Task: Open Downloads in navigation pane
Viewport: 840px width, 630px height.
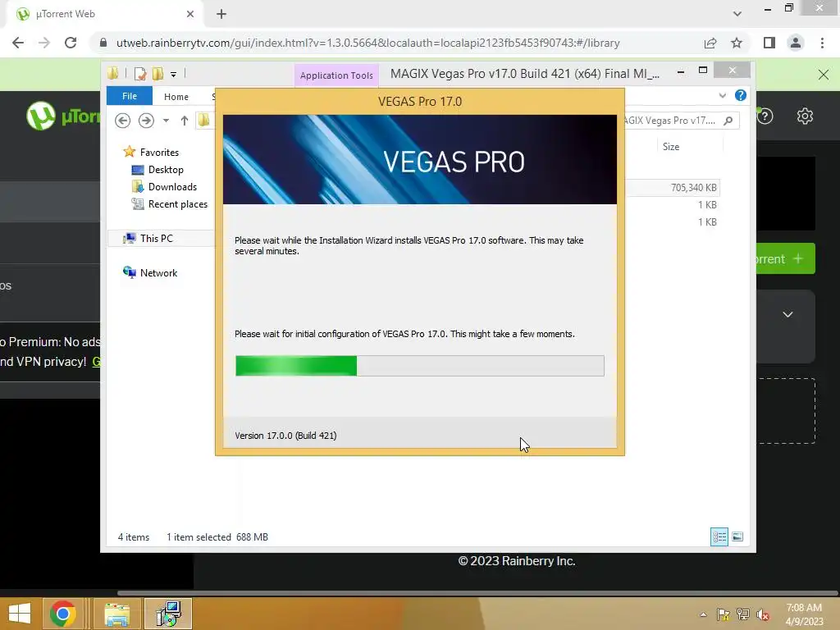Action: [172, 187]
